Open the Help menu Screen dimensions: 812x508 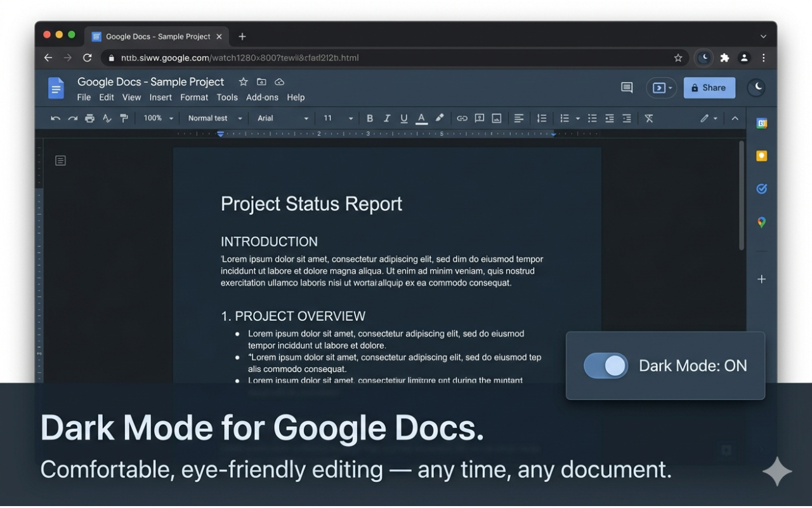point(296,97)
